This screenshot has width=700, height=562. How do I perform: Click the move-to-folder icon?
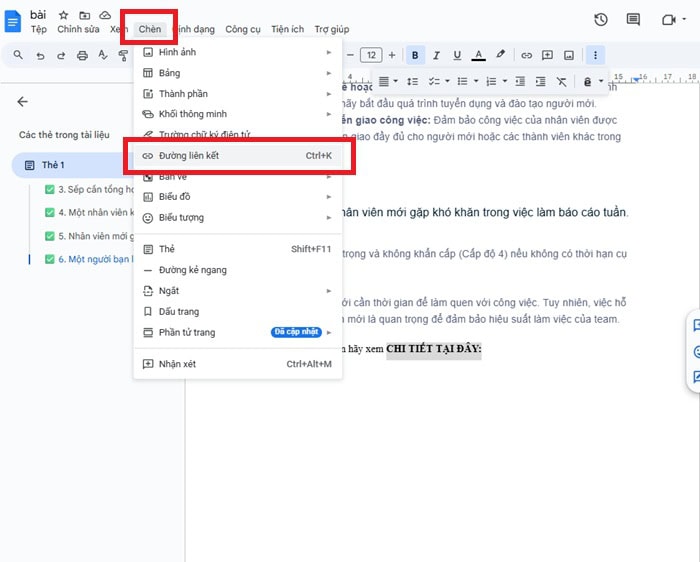(x=84, y=16)
